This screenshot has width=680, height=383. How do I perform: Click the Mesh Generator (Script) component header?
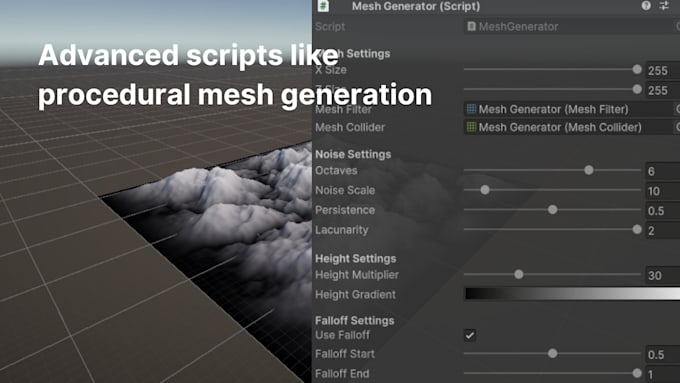click(x=496, y=6)
